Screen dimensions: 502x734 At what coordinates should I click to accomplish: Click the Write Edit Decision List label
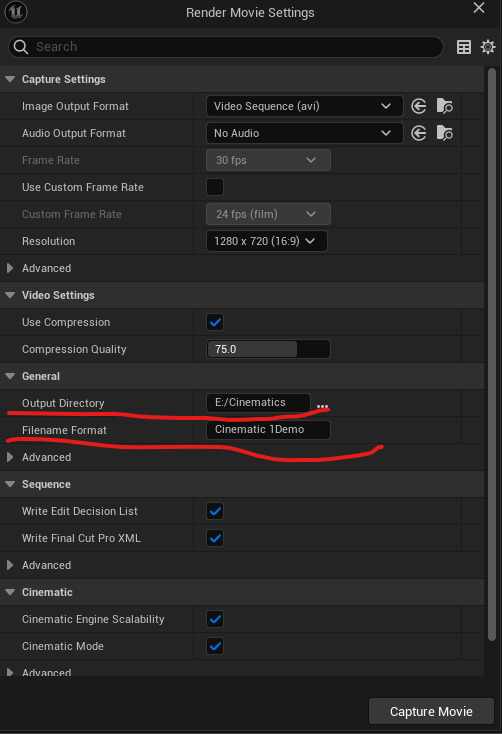point(80,512)
